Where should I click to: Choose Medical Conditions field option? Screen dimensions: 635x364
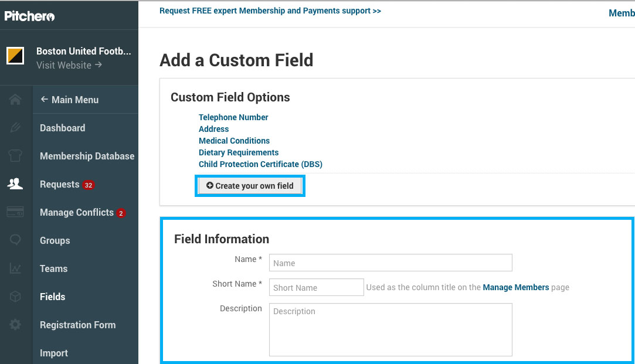(234, 141)
